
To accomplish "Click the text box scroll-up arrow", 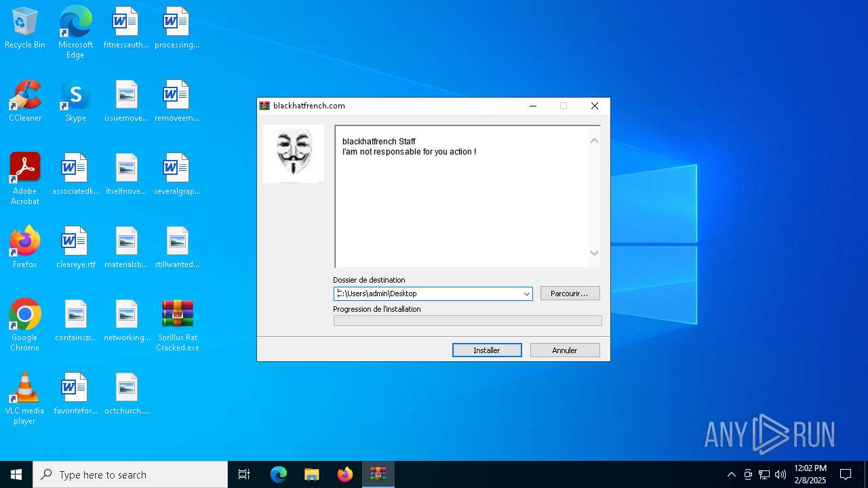I will [x=594, y=140].
